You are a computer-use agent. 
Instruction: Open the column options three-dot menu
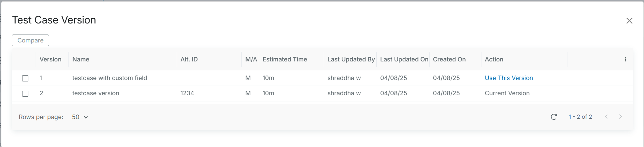[625, 59]
